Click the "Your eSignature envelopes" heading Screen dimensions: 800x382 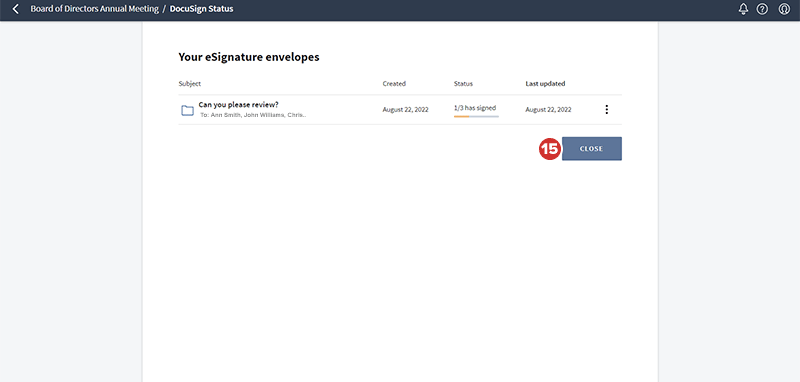[249, 57]
